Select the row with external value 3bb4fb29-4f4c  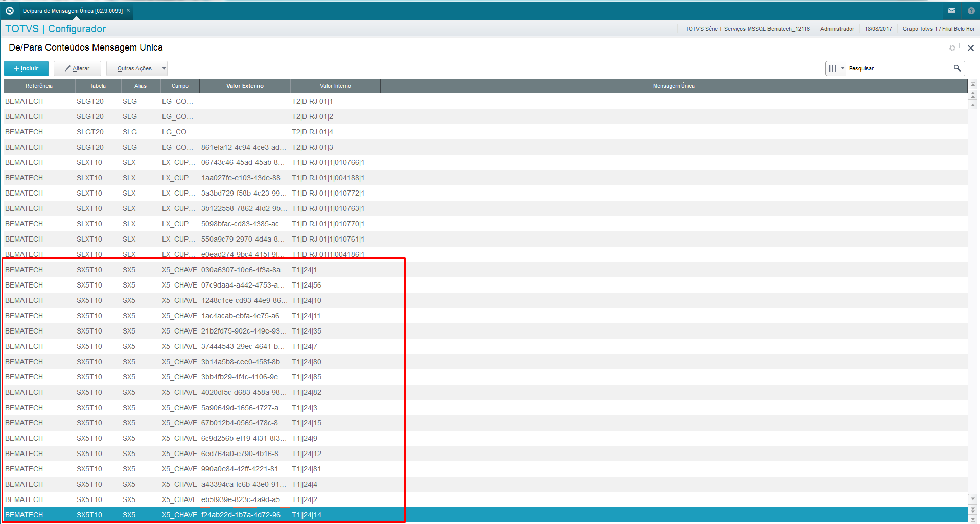click(485, 377)
